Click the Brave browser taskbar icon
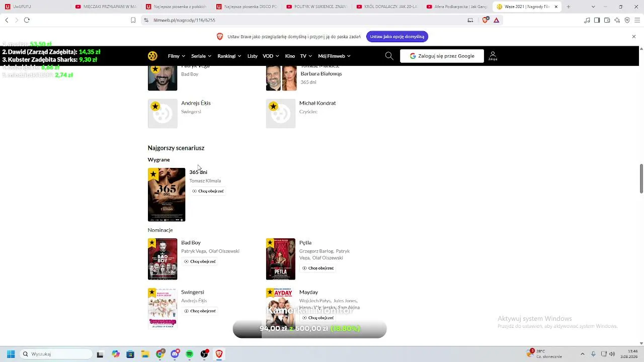This screenshot has width=644, height=362. [219, 354]
